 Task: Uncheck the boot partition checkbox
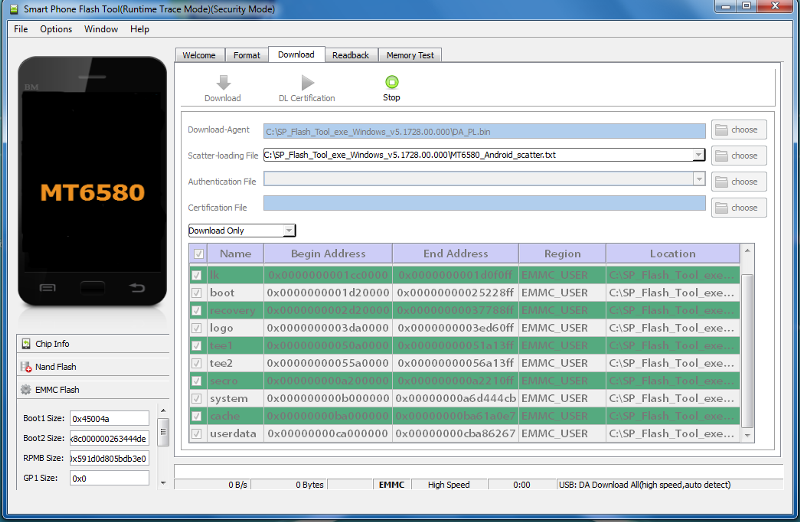point(196,293)
